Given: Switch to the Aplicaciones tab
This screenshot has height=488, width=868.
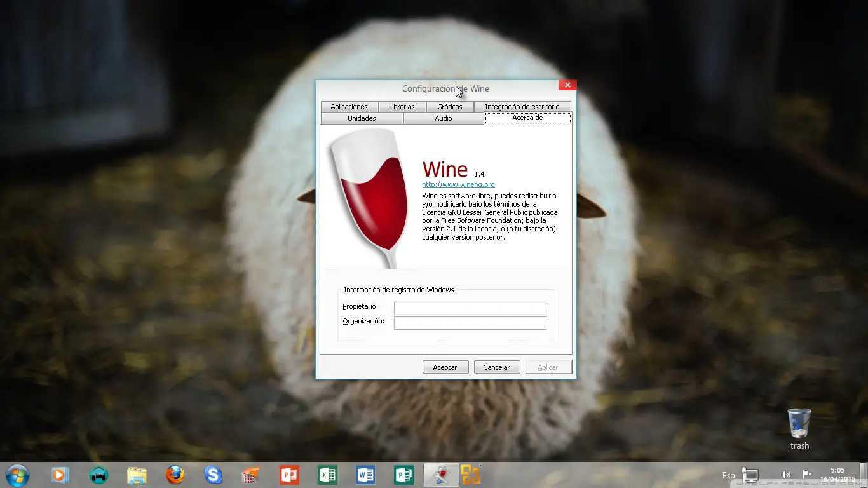Looking at the screenshot, I should (x=349, y=107).
